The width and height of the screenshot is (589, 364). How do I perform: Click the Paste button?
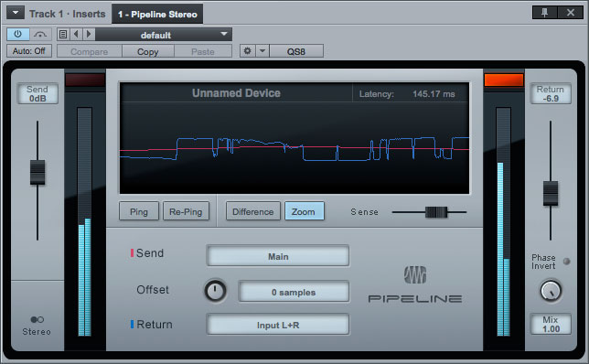click(x=203, y=51)
